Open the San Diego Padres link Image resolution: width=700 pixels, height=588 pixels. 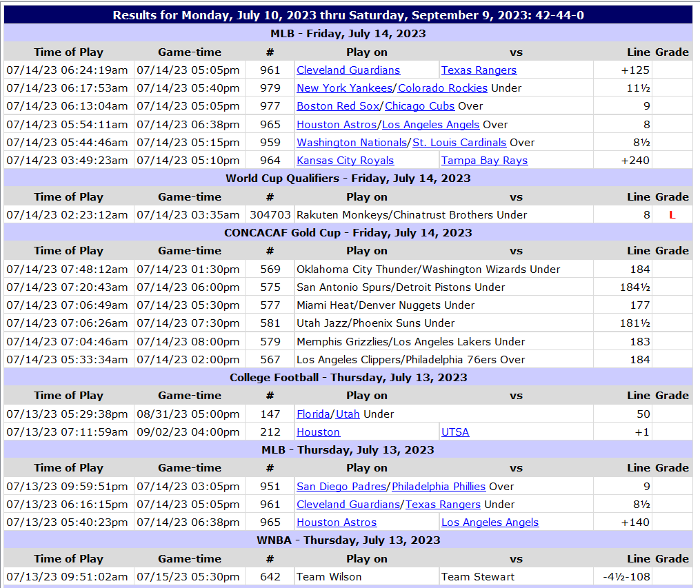(341, 487)
